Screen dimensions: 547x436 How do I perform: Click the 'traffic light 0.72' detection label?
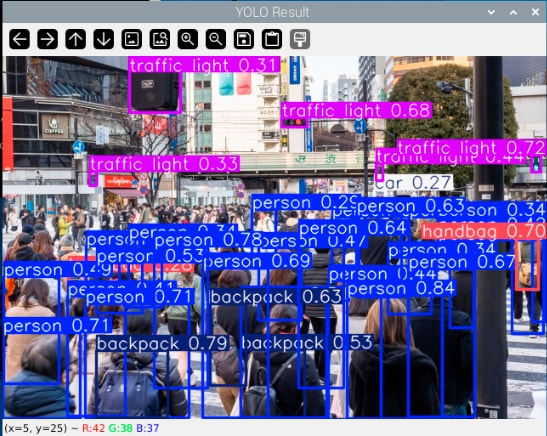pos(471,147)
